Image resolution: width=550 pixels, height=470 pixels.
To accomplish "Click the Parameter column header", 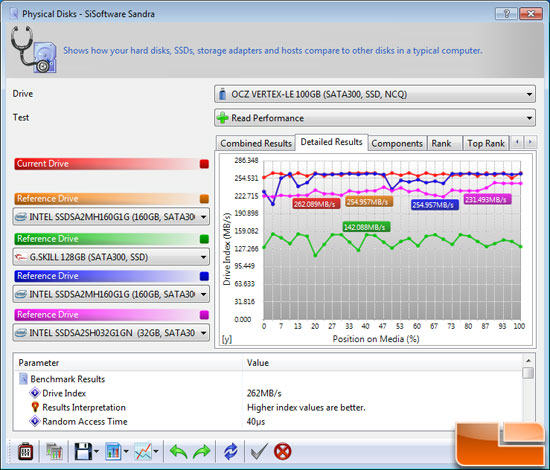I will coord(128,363).
